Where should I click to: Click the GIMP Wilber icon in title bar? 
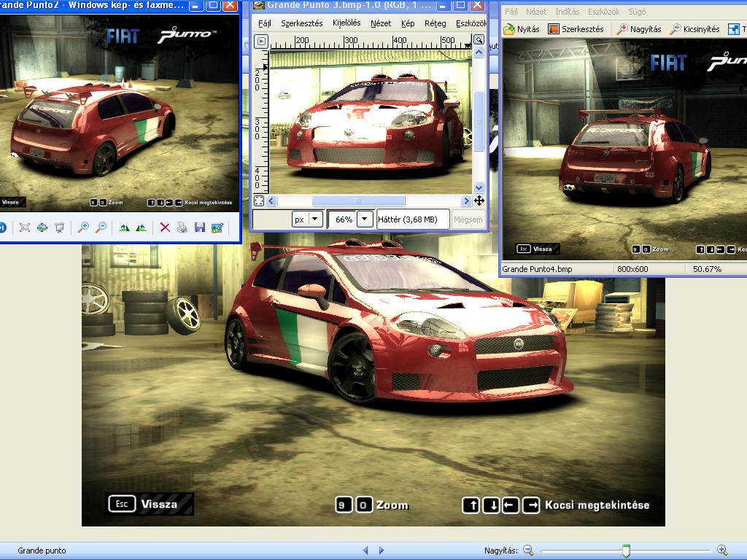259,5
